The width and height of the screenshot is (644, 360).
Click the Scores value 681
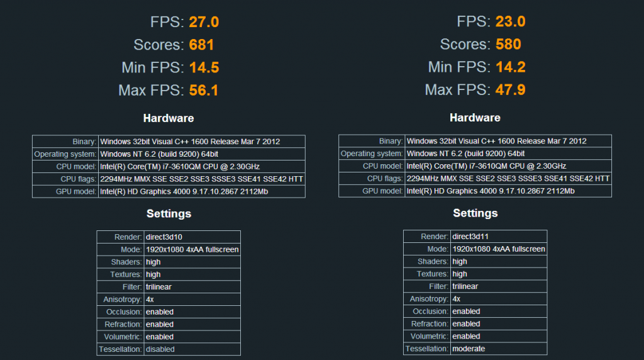tap(201, 45)
